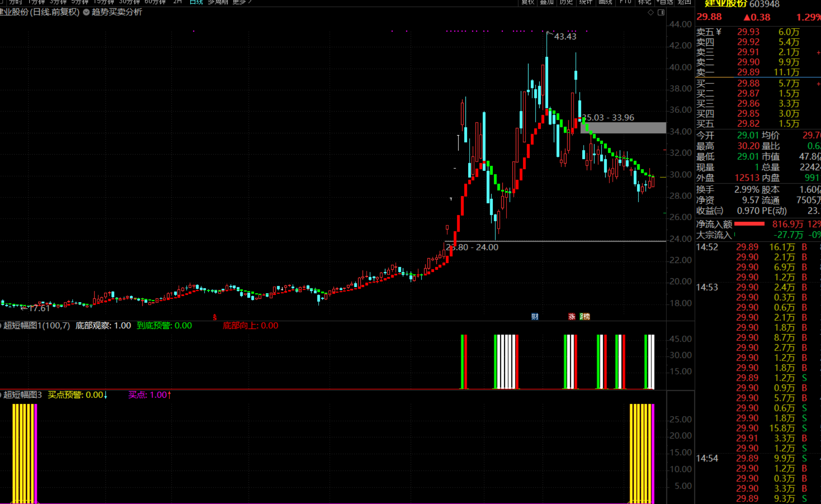Image resolution: width=821 pixels, height=504 pixels.
Task: Click the 画线 drawing tools button
Action: (x=605, y=2)
